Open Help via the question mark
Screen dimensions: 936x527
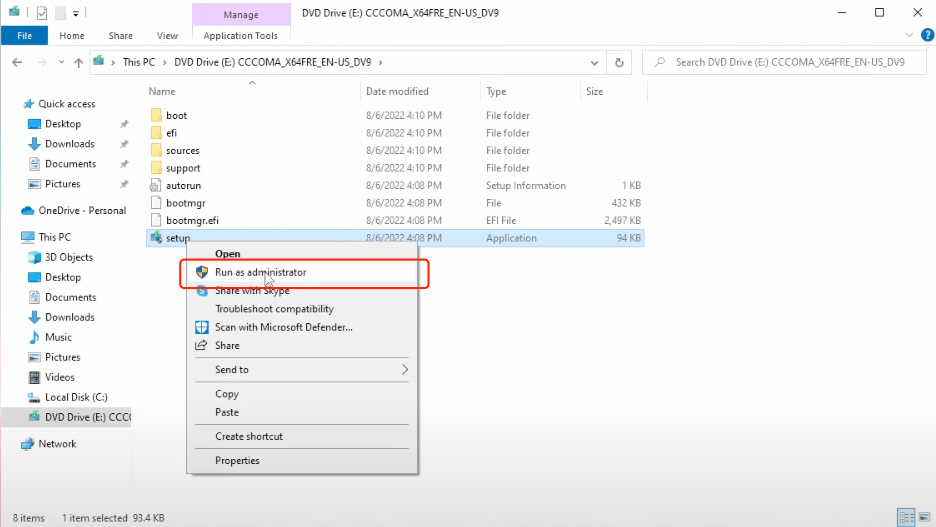pos(927,35)
